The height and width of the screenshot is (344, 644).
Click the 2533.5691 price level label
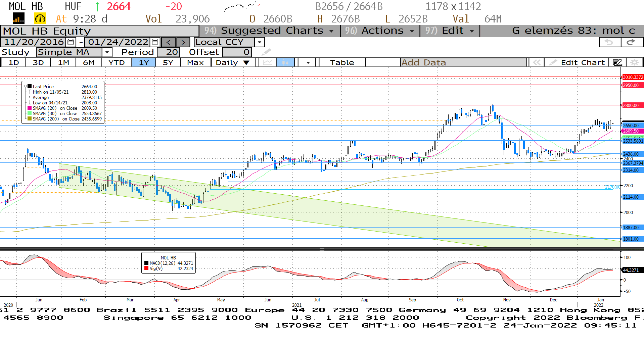click(x=633, y=141)
